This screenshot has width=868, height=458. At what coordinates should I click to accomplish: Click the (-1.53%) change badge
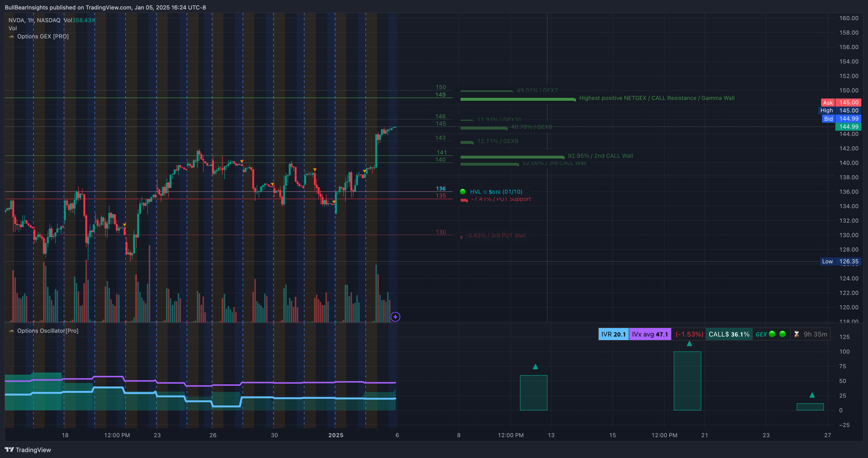[689, 334]
